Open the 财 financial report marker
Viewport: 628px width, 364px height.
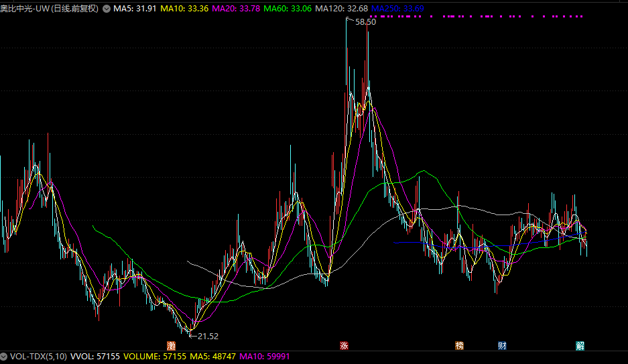[502, 345]
